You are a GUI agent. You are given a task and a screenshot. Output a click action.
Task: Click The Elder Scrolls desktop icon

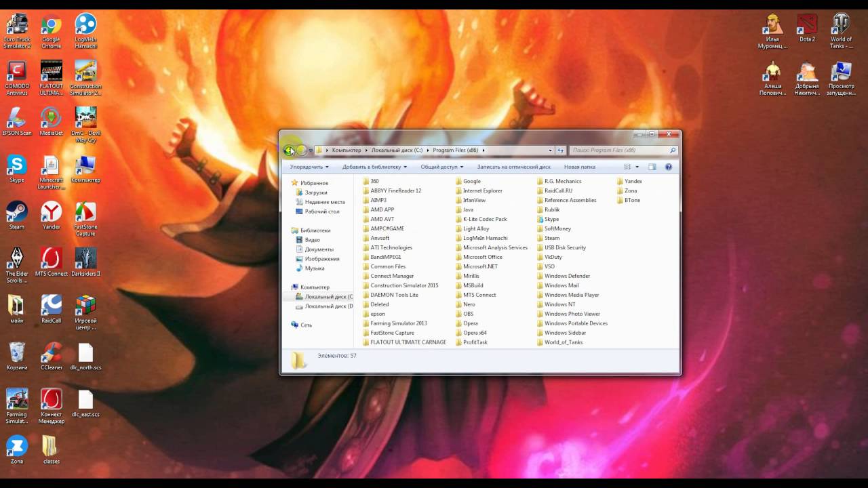pyautogui.click(x=16, y=266)
